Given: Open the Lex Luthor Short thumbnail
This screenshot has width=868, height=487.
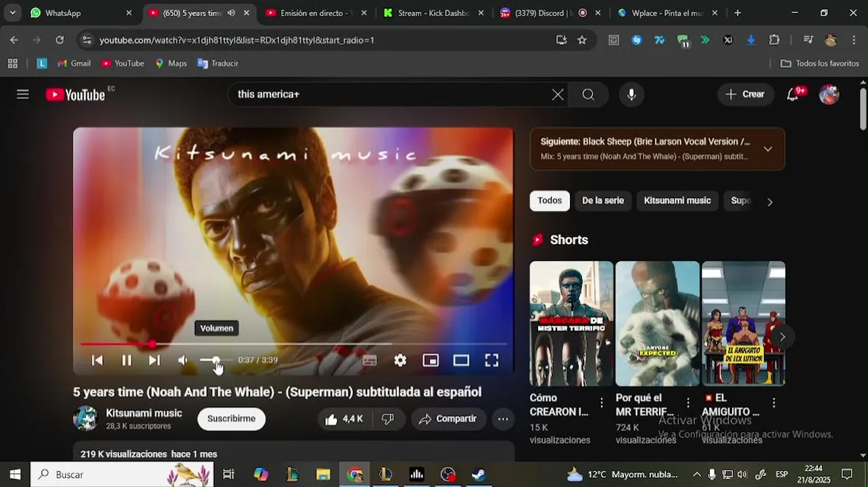Looking at the screenshot, I should click(743, 323).
